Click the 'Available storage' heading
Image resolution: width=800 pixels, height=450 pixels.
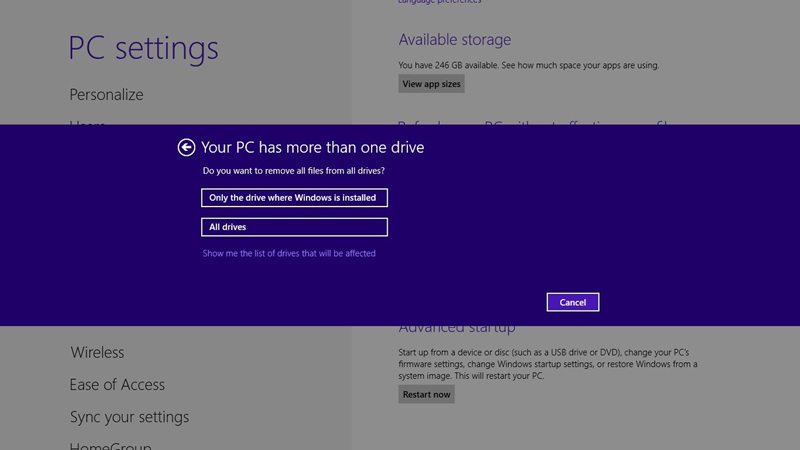(454, 40)
